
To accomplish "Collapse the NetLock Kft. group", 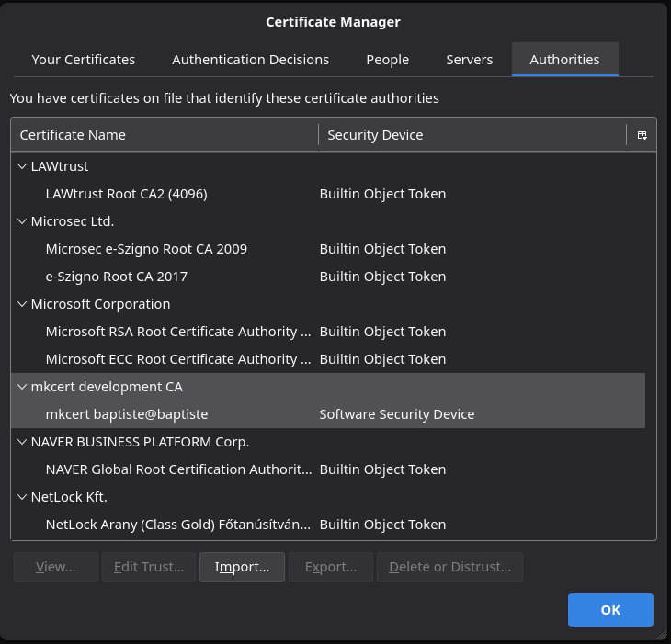I will [22, 497].
